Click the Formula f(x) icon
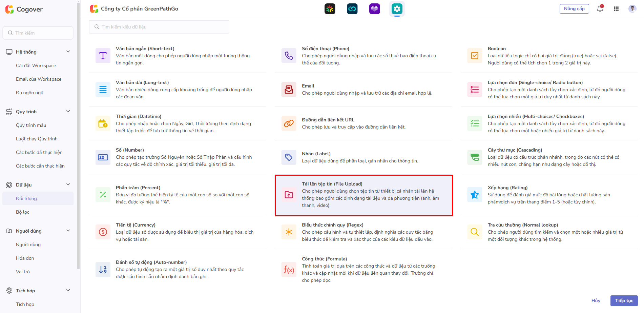 click(289, 270)
